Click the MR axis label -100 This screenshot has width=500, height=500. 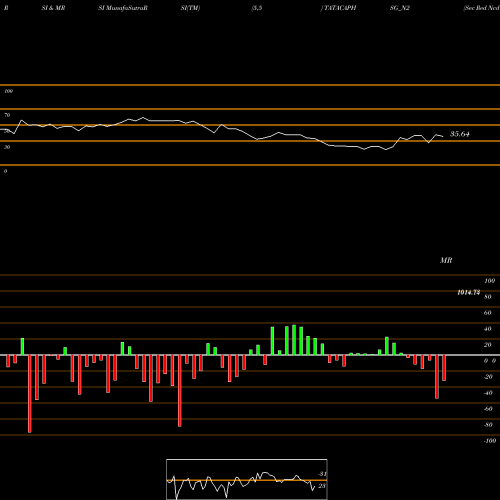[489, 441]
